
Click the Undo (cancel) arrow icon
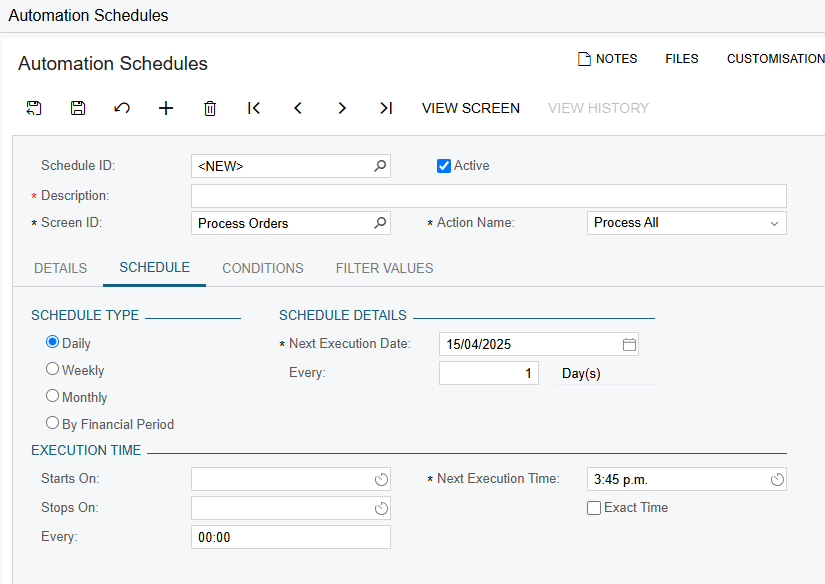(x=122, y=108)
